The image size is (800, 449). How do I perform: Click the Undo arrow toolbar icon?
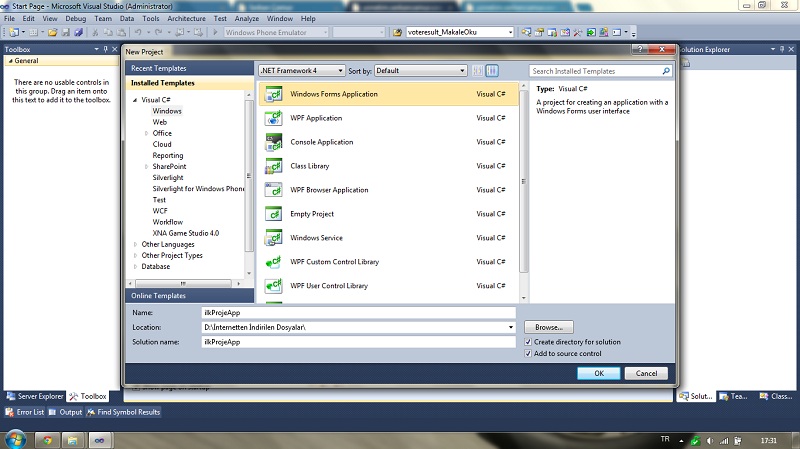point(138,32)
